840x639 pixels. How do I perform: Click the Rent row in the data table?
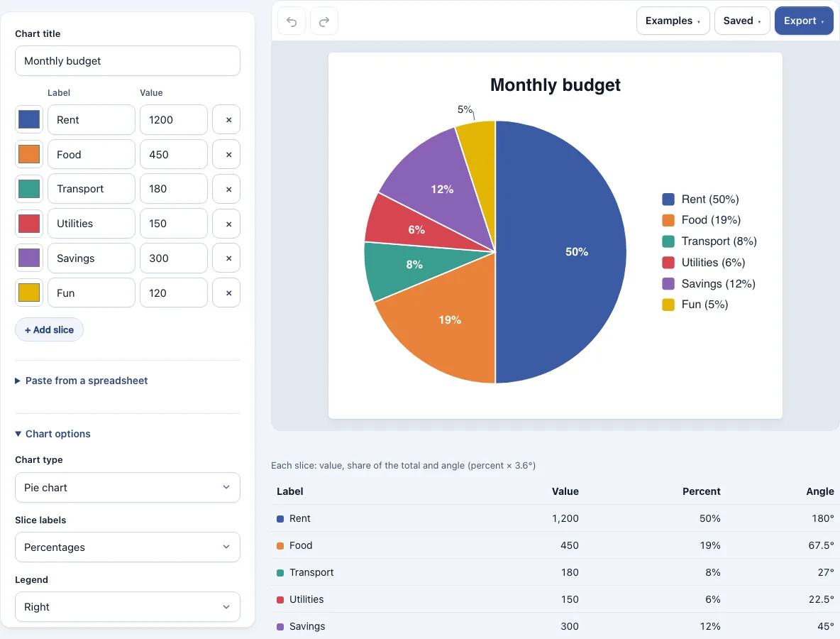(555, 518)
